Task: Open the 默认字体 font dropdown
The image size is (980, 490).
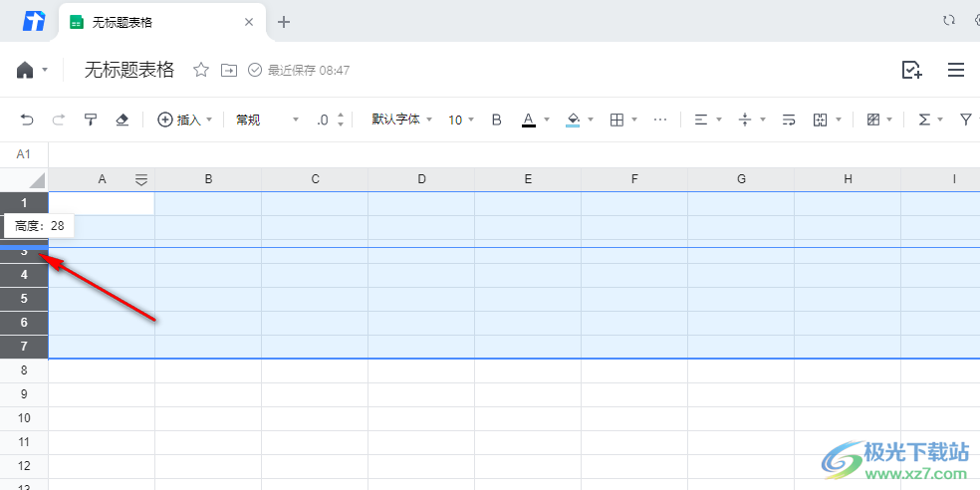Action: pyautogui.click(x=401, y=120)
